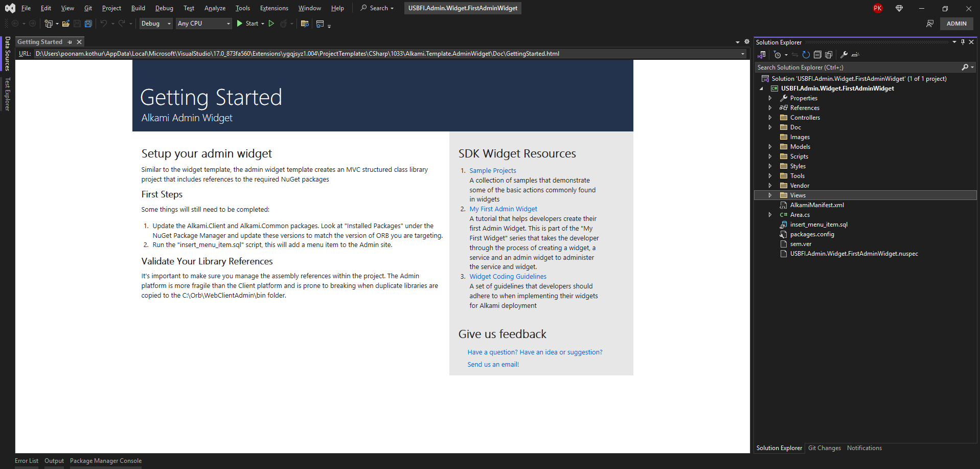Click the Send Feedback person icon
The width and height of the screenshot is (980, 469).
pos(930,24)
